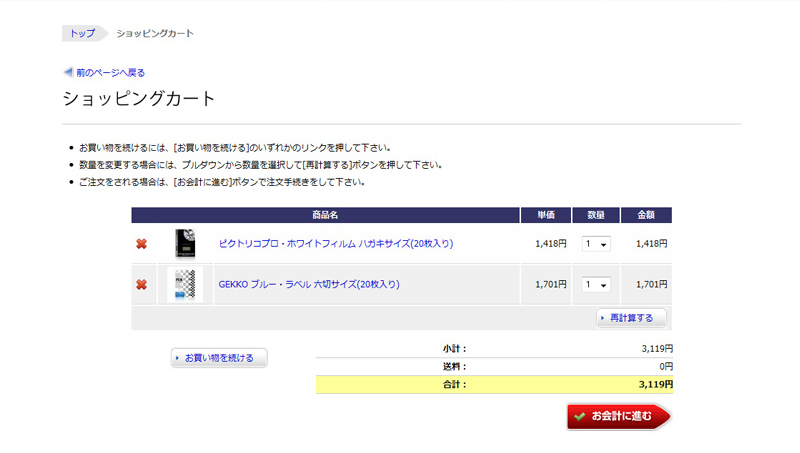The image size is (800, 453).
Task: Proceed with お会計に進む button
Action: (x=618, y=416)
